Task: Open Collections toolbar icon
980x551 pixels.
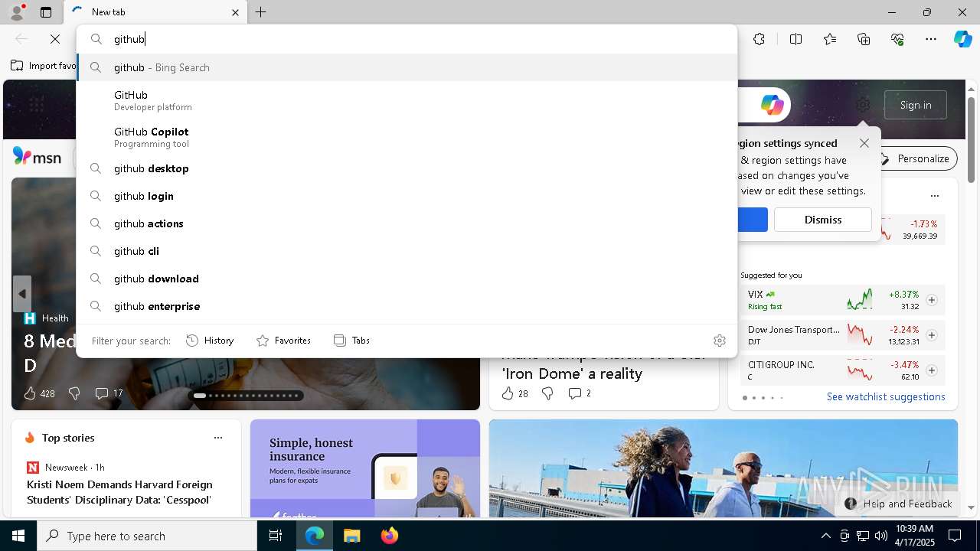Action: click(864, 39)
